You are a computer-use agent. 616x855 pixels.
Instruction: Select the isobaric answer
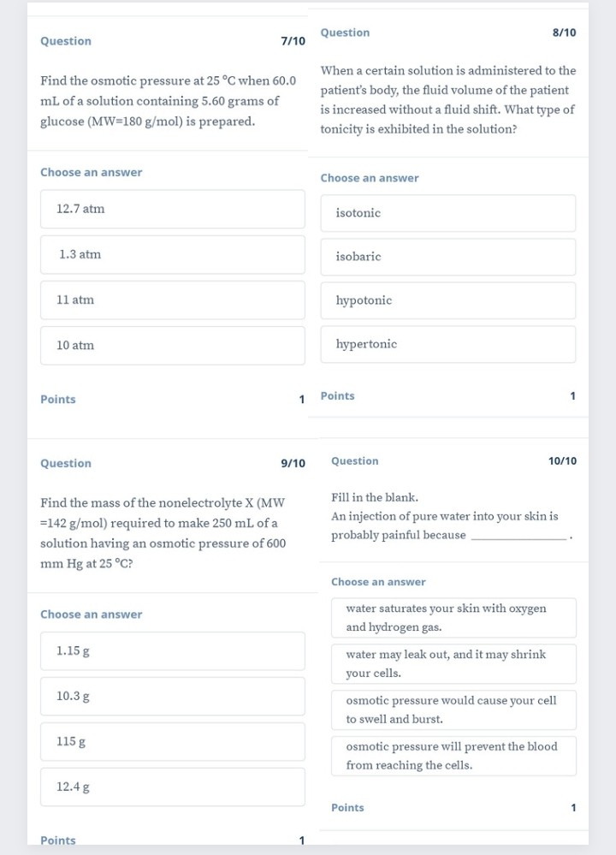tap(448, 257)
